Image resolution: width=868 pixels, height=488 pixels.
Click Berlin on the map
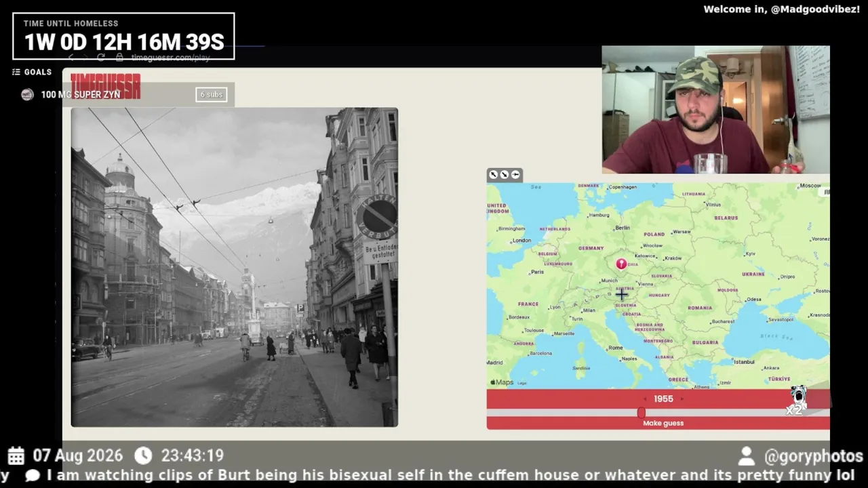point(622,228)
